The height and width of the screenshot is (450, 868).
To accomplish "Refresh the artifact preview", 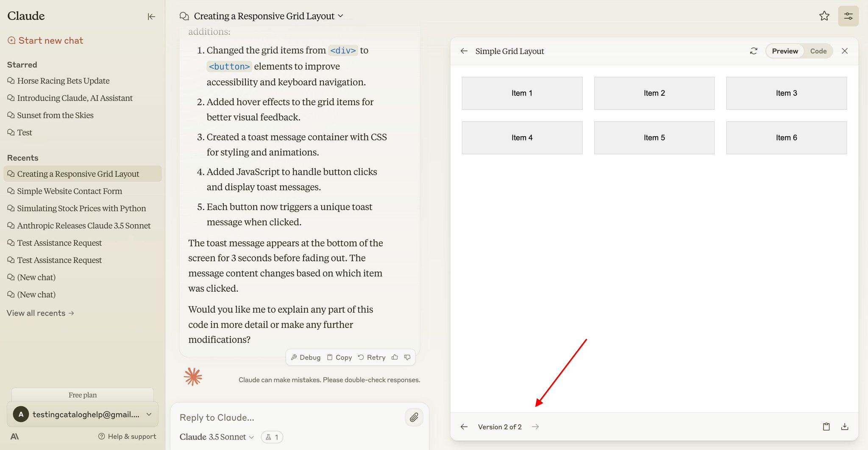I will tap(754, 51).
